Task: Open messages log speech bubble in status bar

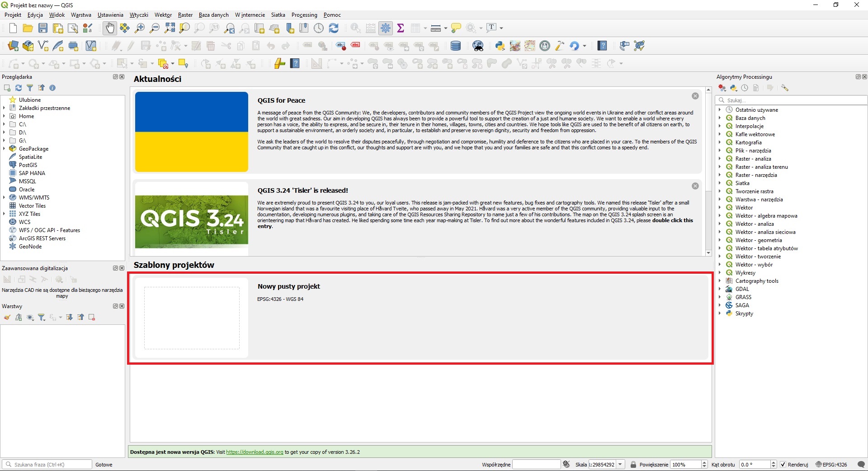Action: (x=861, y=465)
